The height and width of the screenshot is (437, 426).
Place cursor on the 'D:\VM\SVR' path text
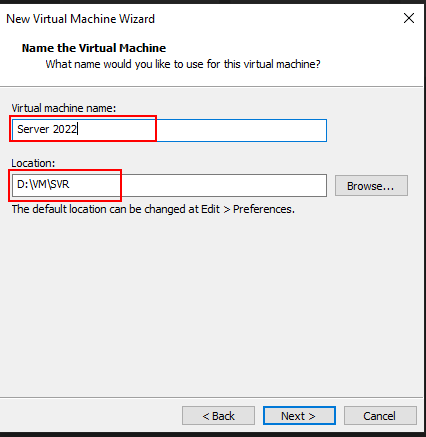(x=43, y=184)
